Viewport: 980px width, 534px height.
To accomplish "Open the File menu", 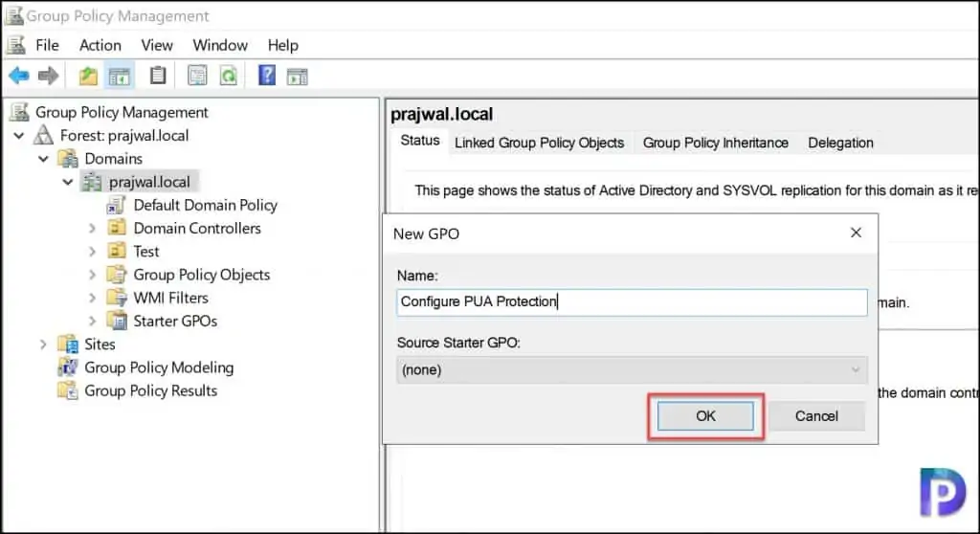I will coord(47,45).
